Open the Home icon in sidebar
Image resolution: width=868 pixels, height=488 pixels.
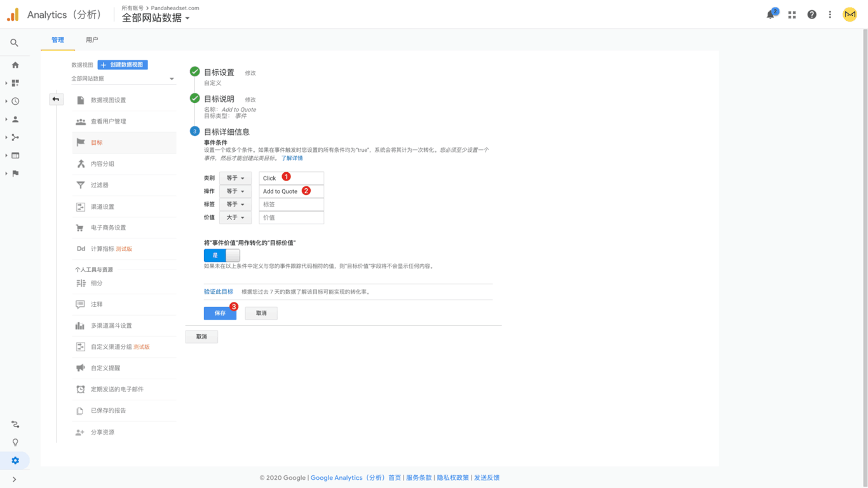click(x=15, y=65)
